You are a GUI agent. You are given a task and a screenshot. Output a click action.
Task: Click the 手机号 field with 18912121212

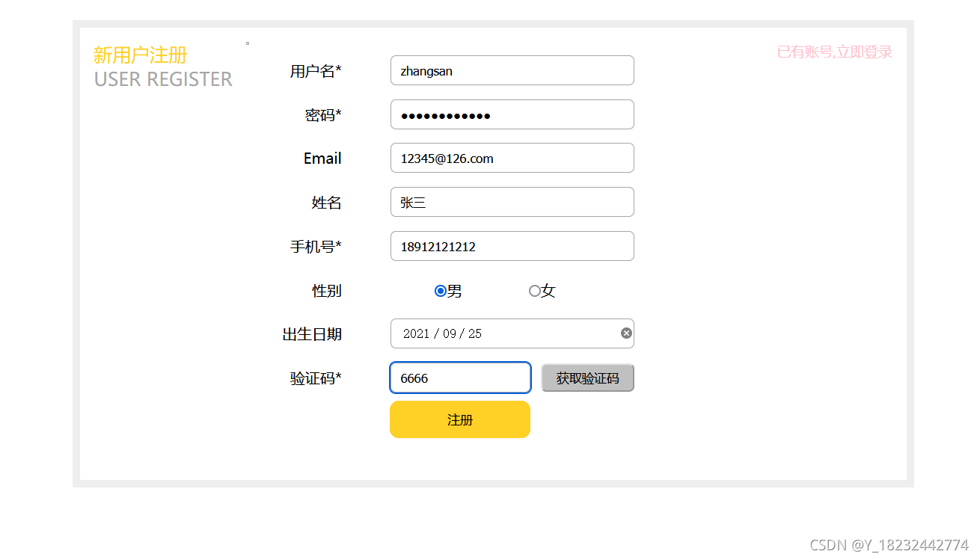click(512, 246)
